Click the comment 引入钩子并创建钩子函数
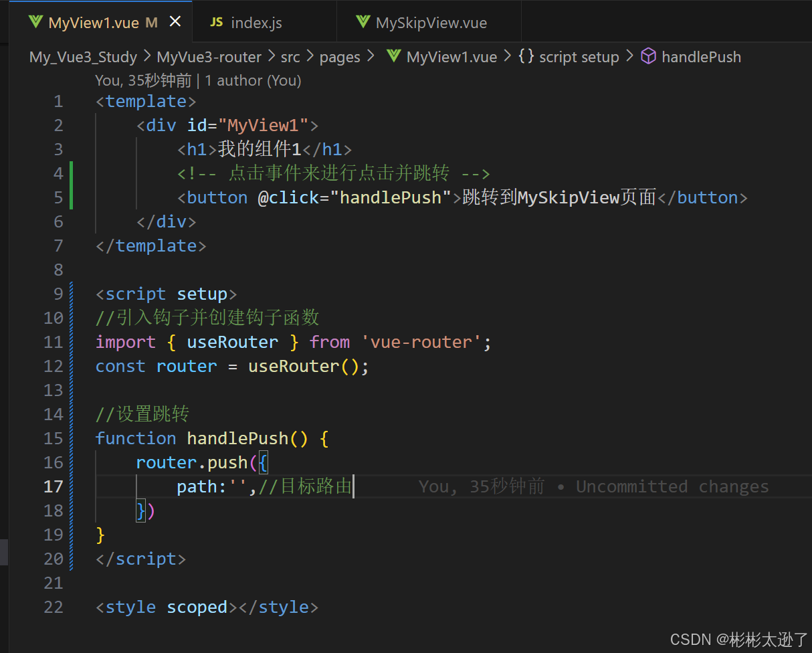Viewport: 812px width, 653px height. [x=207, y=318]
